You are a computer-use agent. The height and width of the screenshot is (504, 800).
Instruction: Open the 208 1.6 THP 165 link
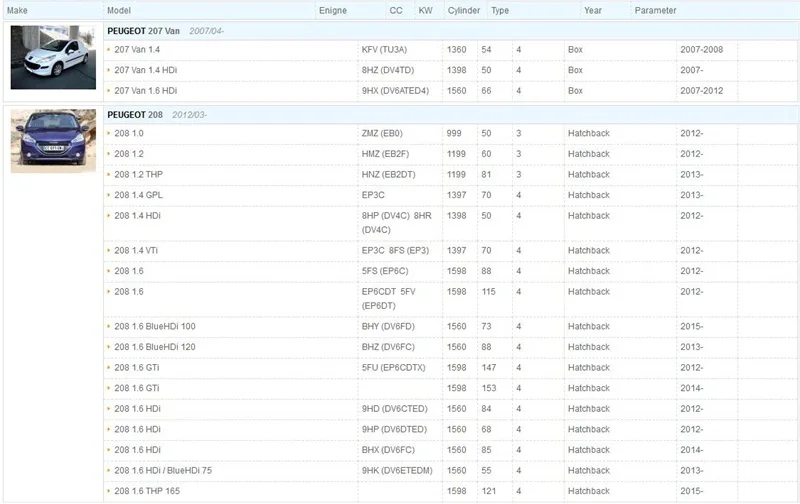pyautogui.click(x=147, y=491)
